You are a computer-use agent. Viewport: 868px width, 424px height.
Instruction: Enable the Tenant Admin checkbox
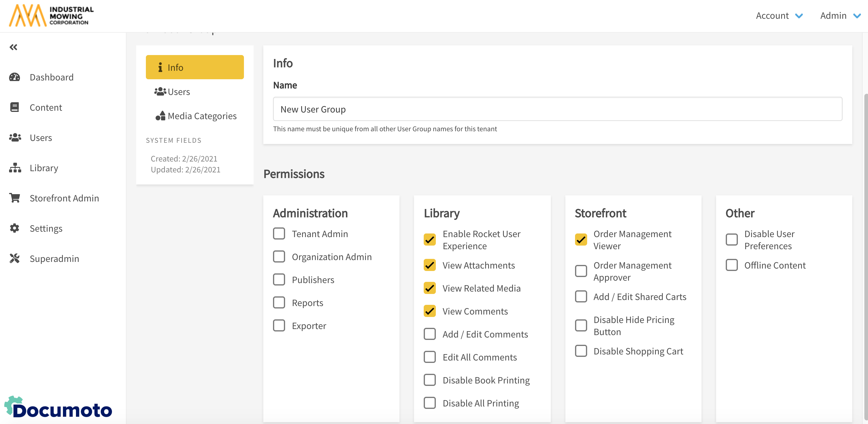coord(279,233)
